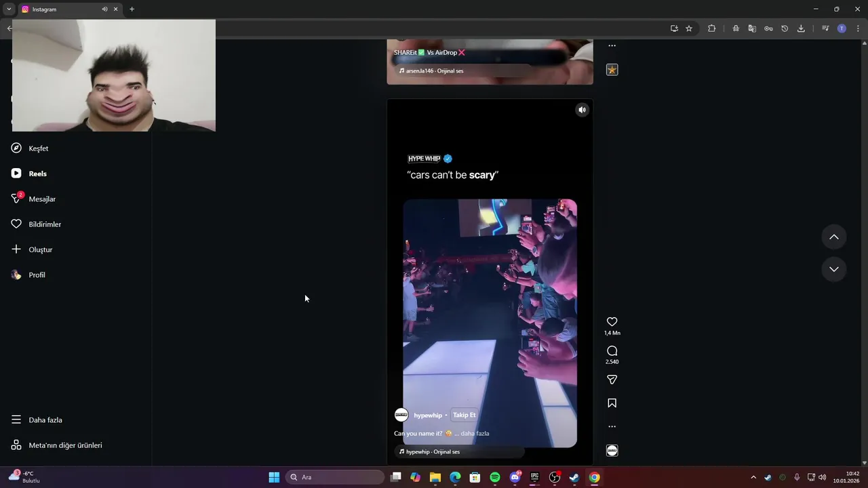Click the hypewhip profile picture

[x=401, y=415]
